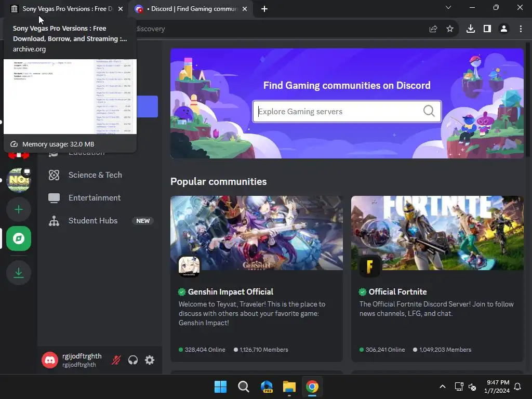Bookmark this page with the star icon
The width and height of the screenshot is (532, 399).
pyautogui.click(x=450, y=29)
